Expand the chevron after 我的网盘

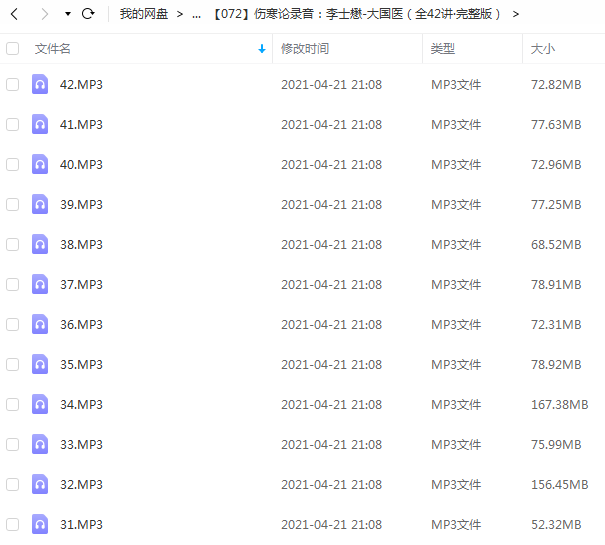[x=179, y=14]
